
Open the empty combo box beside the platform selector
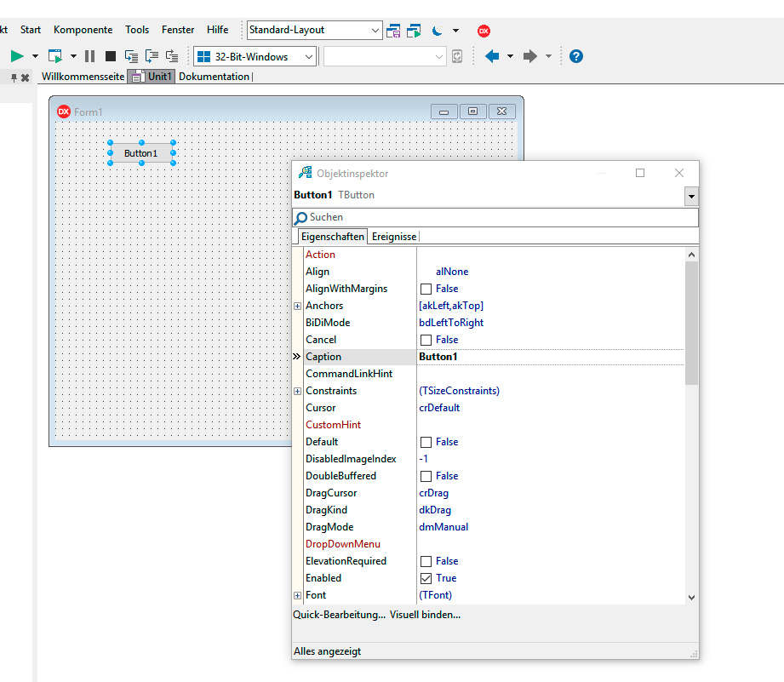385,56
